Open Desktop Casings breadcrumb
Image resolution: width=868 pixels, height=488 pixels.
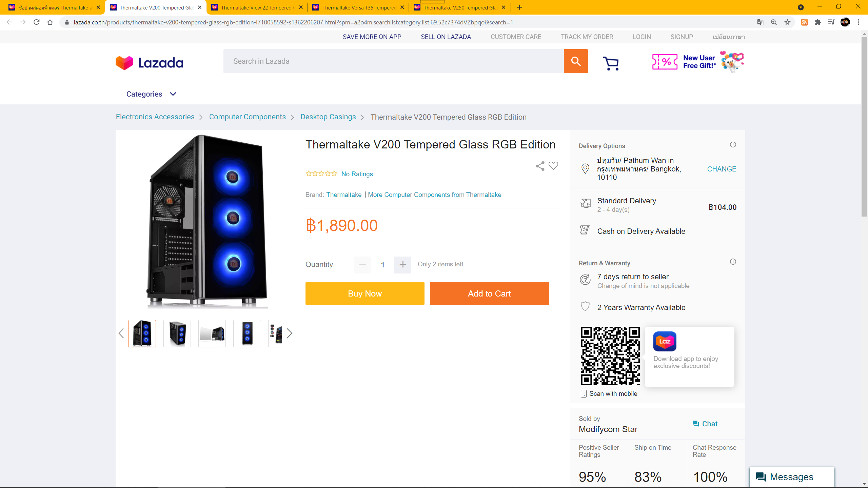pos(328,117)
